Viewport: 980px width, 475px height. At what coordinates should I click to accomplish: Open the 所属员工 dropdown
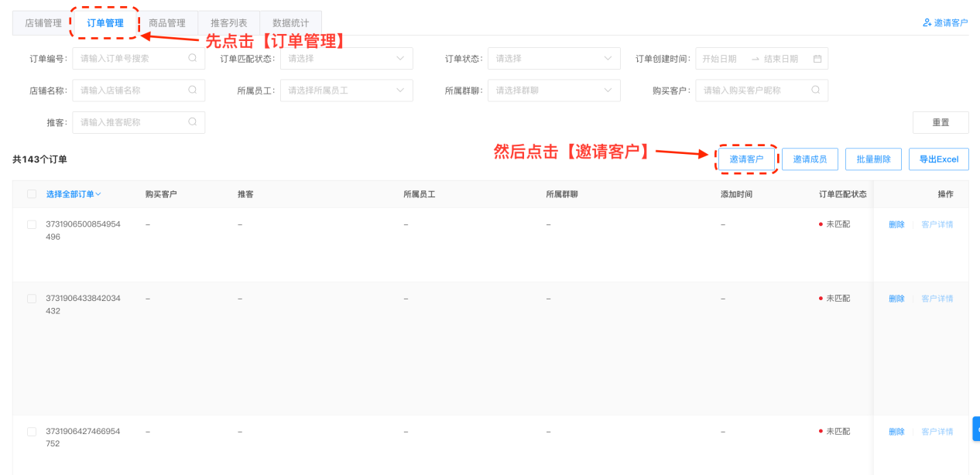pos(346,91)
